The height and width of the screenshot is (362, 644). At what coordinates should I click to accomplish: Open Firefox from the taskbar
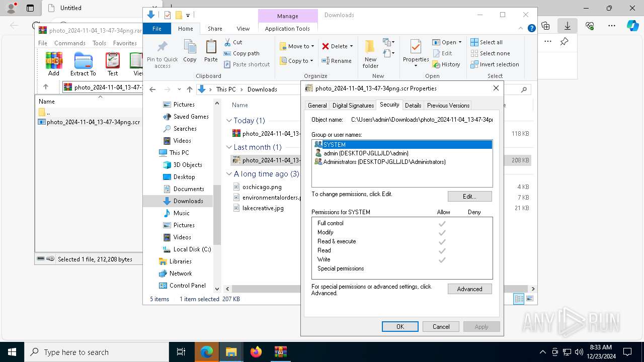pos(256,352)
